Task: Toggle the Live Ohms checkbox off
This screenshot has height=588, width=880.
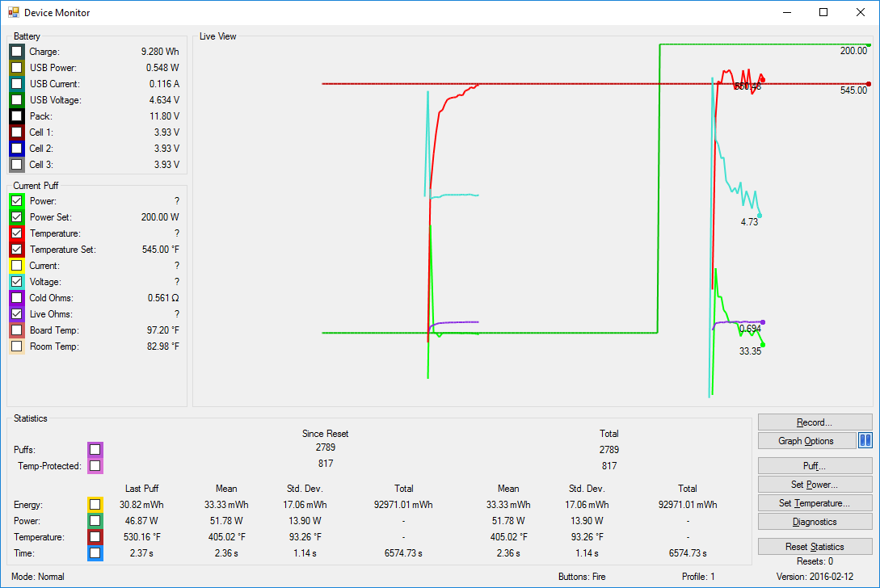Action: pyautogui.click(x=16, y=314)
